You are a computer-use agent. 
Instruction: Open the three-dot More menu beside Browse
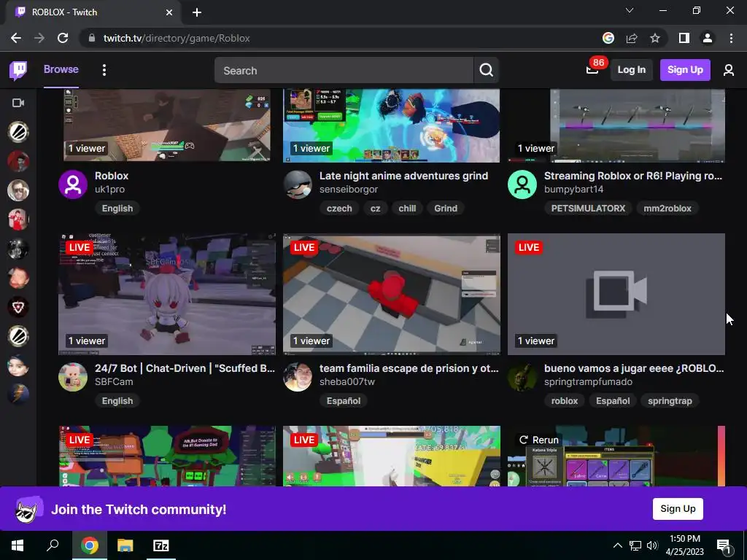(x=104, y=70)
